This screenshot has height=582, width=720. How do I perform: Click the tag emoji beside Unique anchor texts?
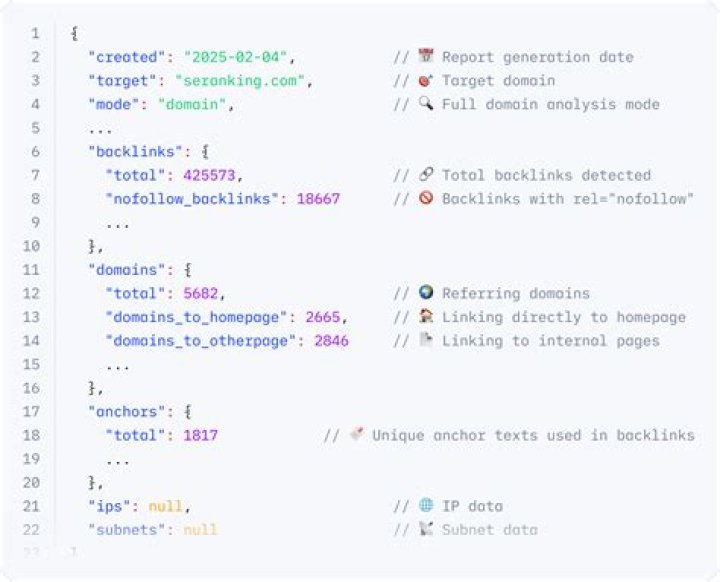tap(357, 435)
